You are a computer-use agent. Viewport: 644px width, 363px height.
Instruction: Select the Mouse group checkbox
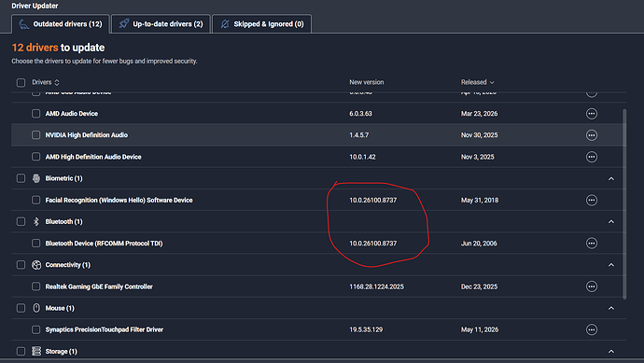[21, 308]
